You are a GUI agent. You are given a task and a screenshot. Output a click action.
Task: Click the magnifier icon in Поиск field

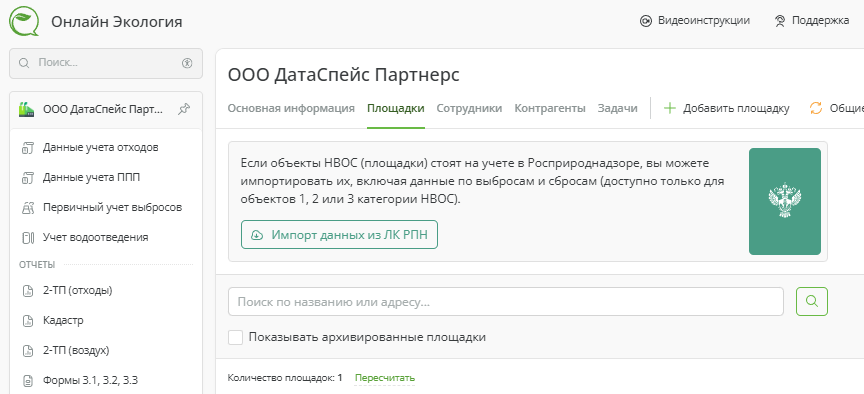(x=24, y=63)
